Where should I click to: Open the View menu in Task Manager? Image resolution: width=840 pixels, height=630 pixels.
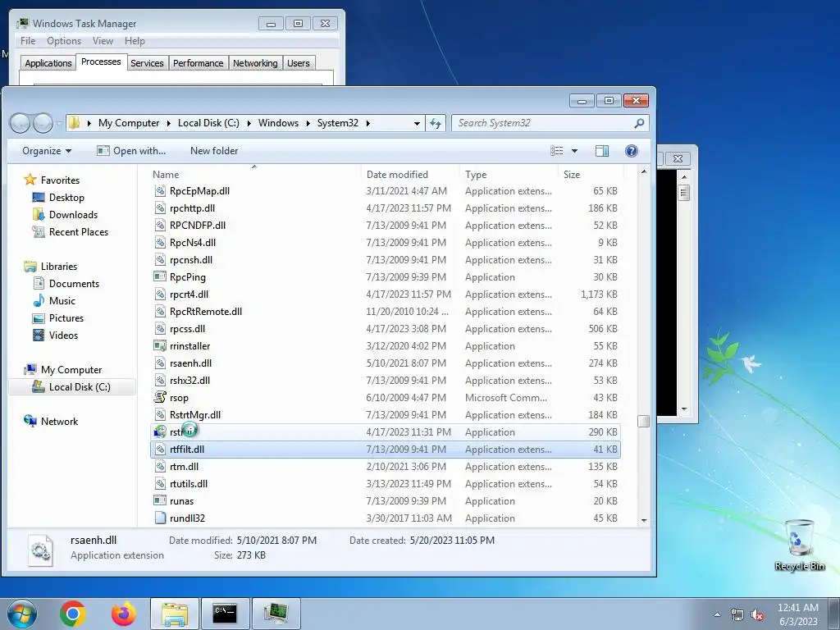(103, 41)
